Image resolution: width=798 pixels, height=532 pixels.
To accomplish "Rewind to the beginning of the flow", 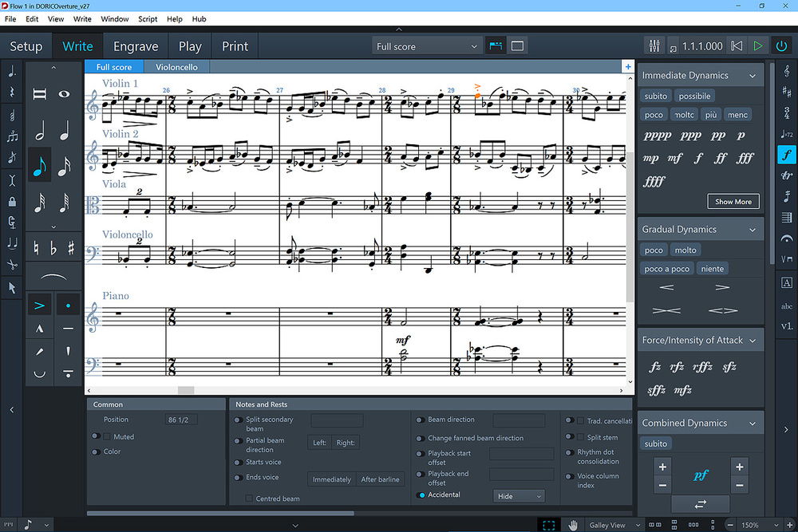I will click(737, 45).
